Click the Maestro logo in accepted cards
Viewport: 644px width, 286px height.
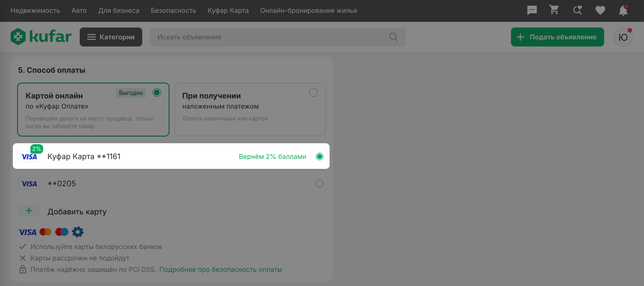(x=62, y=232)
